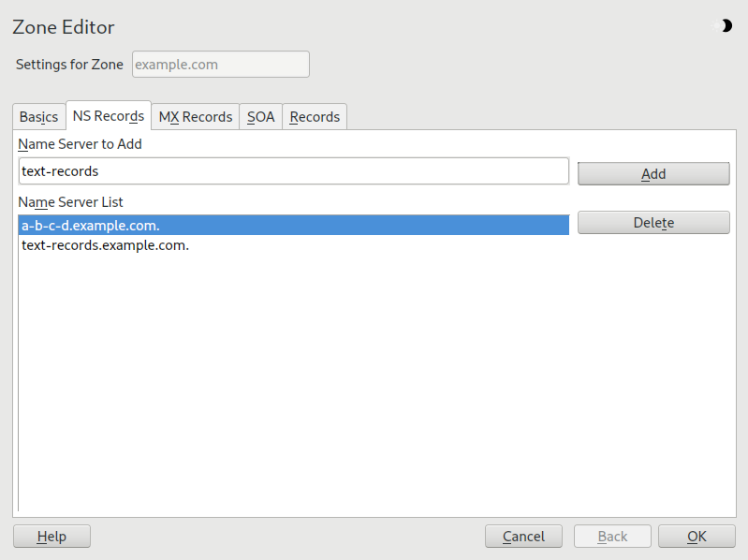Open the Records tab

pyautogui.click(x=315, y=117)
